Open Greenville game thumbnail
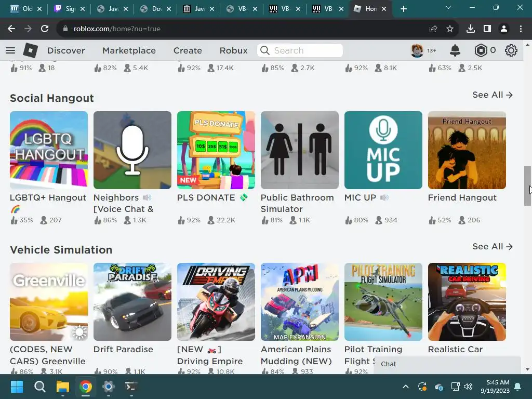This screenshot has width=532, height=399. (49, 302)
